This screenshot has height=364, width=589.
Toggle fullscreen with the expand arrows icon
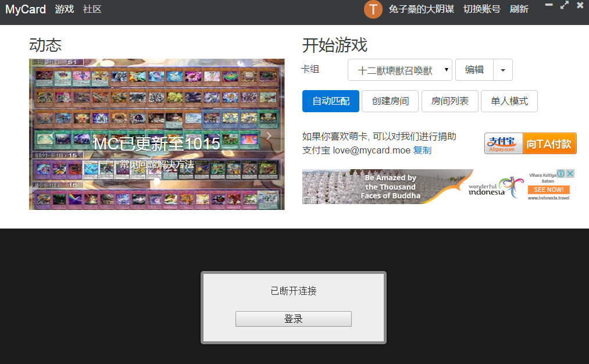tap(564, 5)
